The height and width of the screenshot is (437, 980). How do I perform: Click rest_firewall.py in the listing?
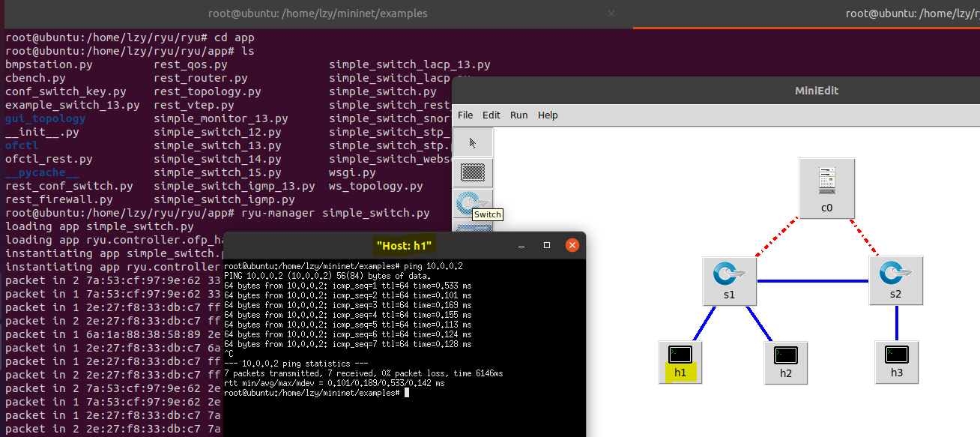(x=59, y=199)
